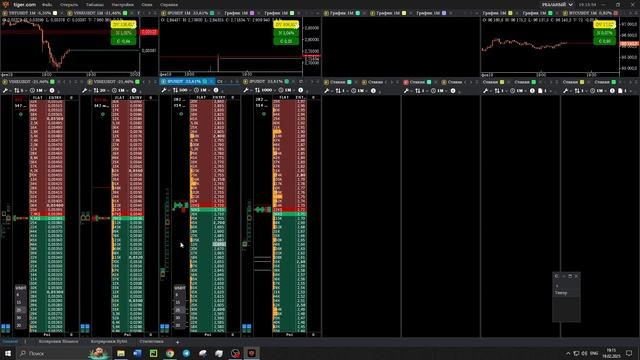640x360 pixels.
Task: Open wrench settings in IPUSDT step-500 order book
Action: [164, 90]
